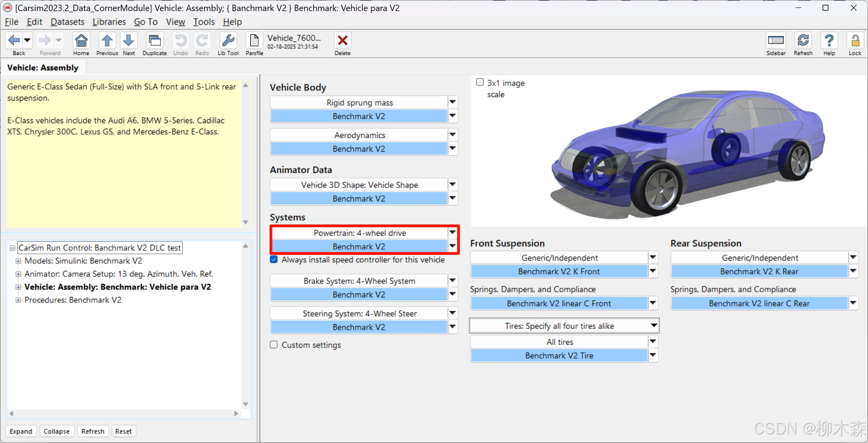
Task: Enable the Custom settings checkbox
Action: pyautogui.click(x=274, y=345)
